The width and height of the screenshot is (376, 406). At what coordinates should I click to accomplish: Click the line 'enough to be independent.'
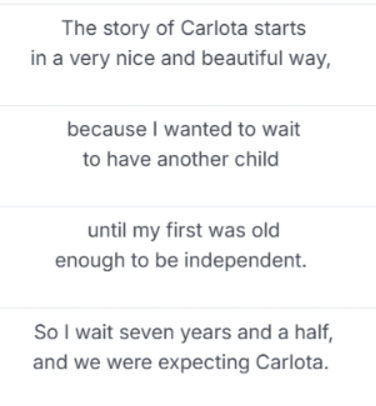click(x=181, y=261)
